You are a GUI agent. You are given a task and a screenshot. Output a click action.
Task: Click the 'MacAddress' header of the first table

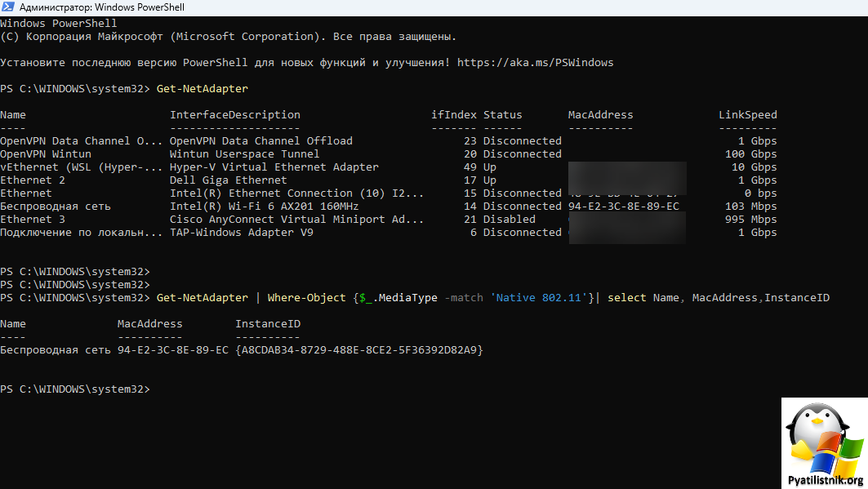coord(601,115)
